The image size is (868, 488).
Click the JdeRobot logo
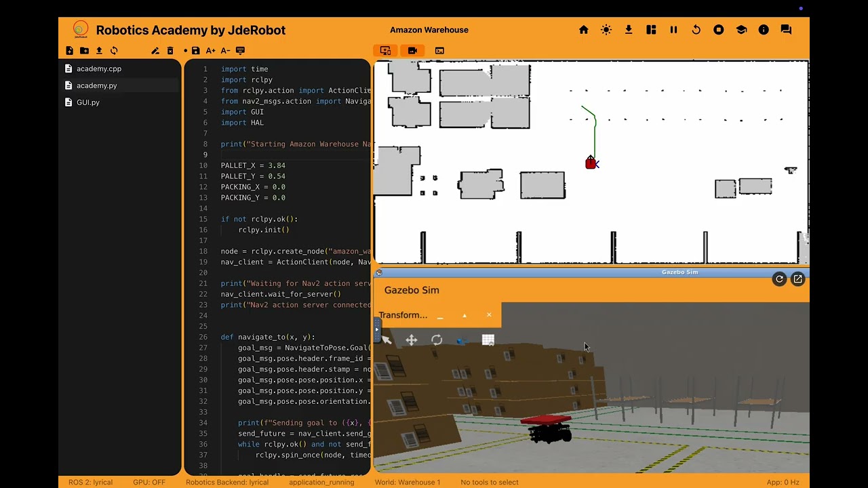coord(80,30)
